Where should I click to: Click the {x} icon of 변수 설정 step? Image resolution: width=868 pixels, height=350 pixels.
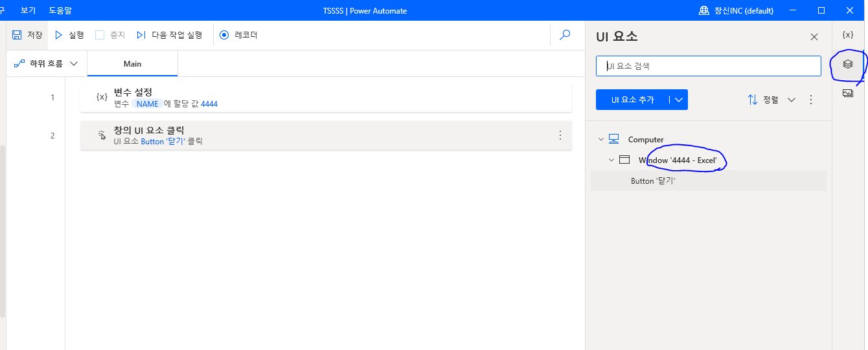tap(102, 97)
